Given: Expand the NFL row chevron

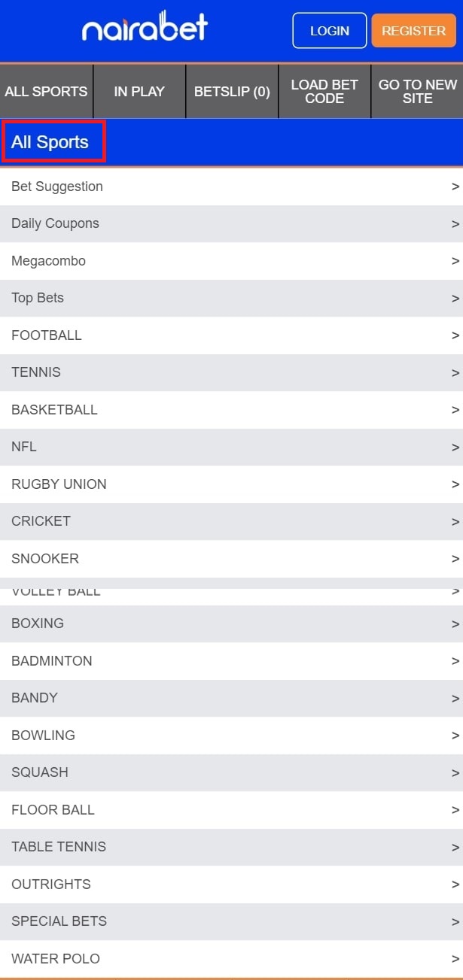Looking at the screenshot, I should tap(455, 448).
